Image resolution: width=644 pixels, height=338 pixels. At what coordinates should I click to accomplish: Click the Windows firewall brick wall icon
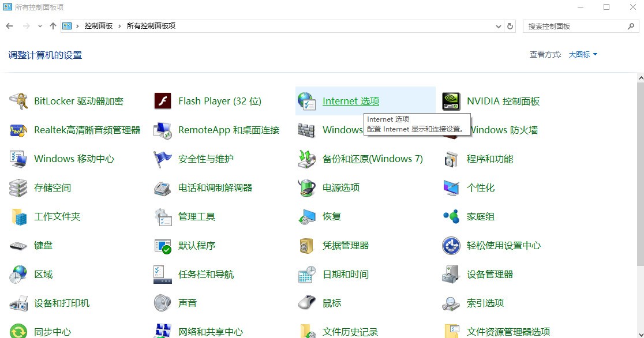307,130
